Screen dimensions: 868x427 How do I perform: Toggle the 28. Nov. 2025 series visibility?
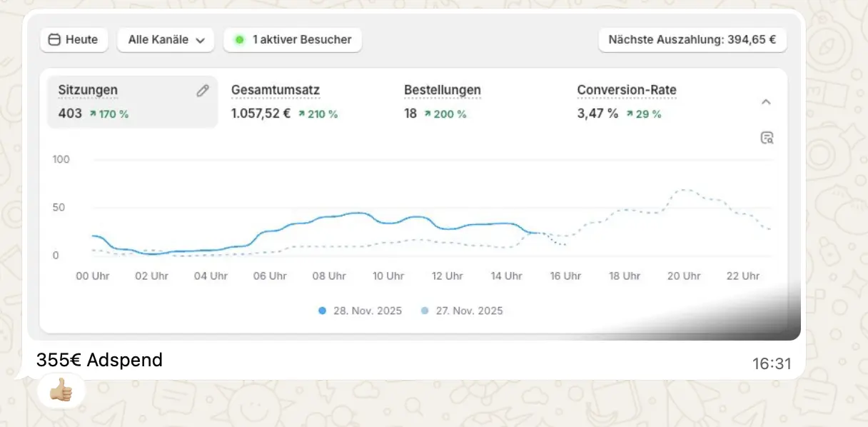point(360,311)
